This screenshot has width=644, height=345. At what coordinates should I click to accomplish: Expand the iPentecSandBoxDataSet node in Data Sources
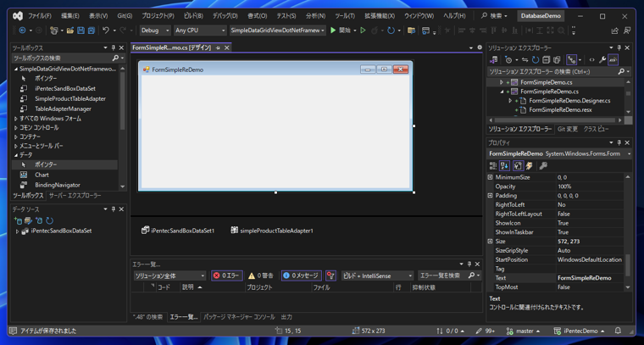pyautogui.click(x=17, y=231)
